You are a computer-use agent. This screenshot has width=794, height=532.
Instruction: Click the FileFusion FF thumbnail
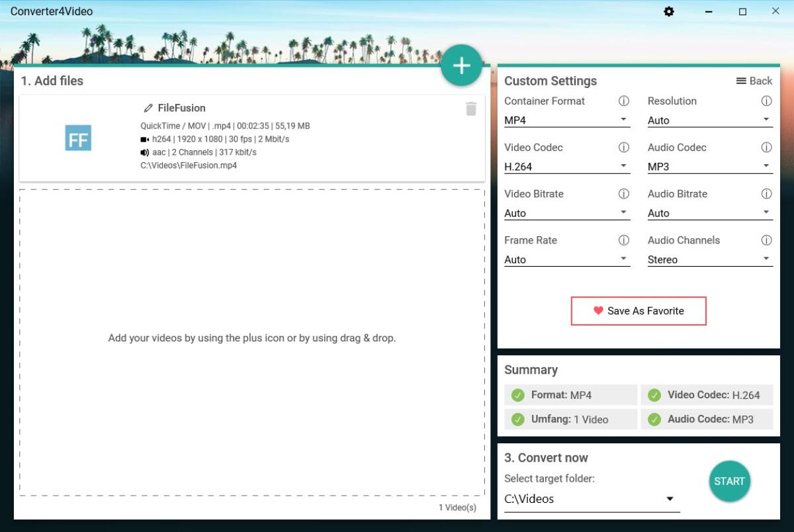click(x=78, y=138)
